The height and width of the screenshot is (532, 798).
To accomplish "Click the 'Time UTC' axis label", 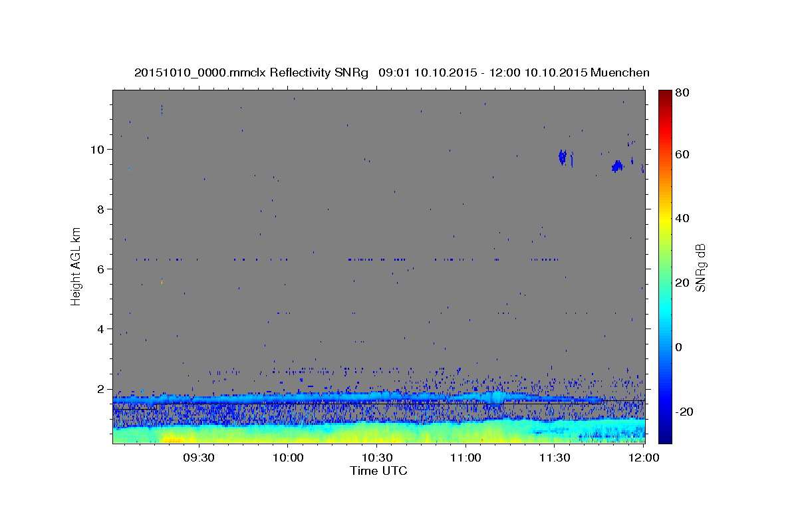I will click(x=378, y=471).
